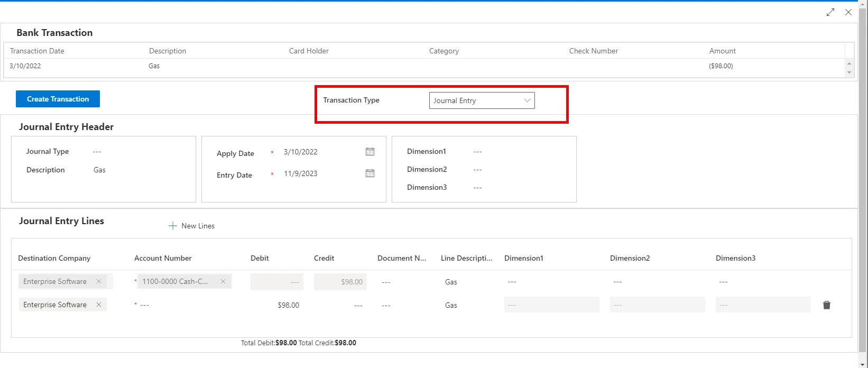
Task: Click first line Document Number cell
Action: pyautogui.click(x=386, y=282)
